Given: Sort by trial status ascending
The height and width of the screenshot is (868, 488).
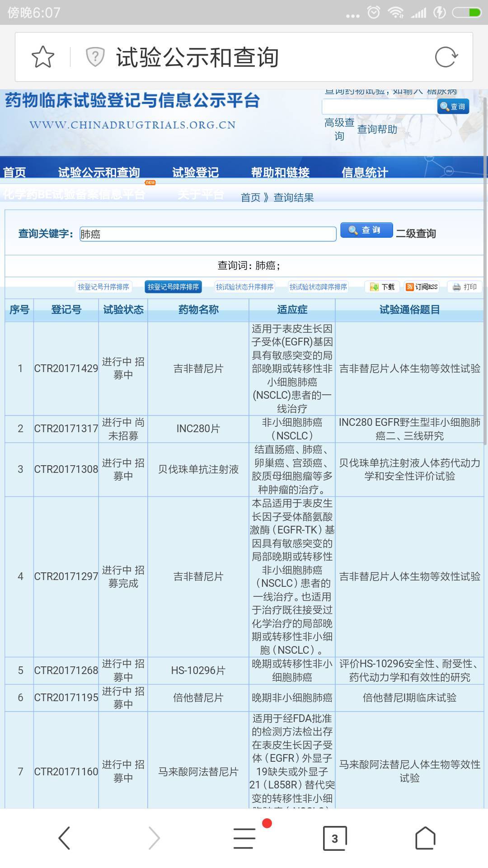Looking at the screenshot, I should (244, 287).
